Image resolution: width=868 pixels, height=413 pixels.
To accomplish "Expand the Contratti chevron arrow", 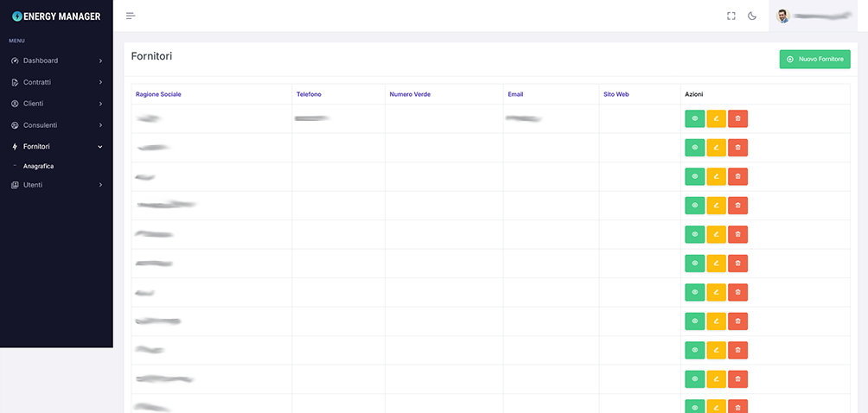I will tap(100, 82).
